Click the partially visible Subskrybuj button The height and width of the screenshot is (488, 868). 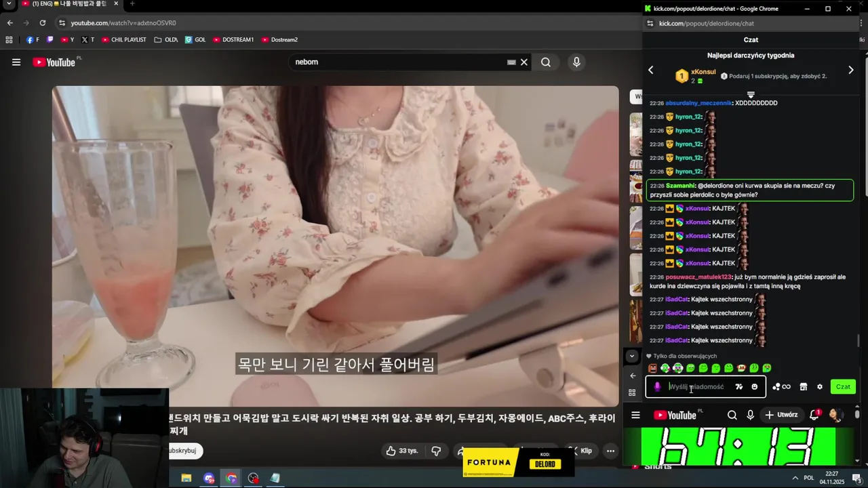(184, 451)
